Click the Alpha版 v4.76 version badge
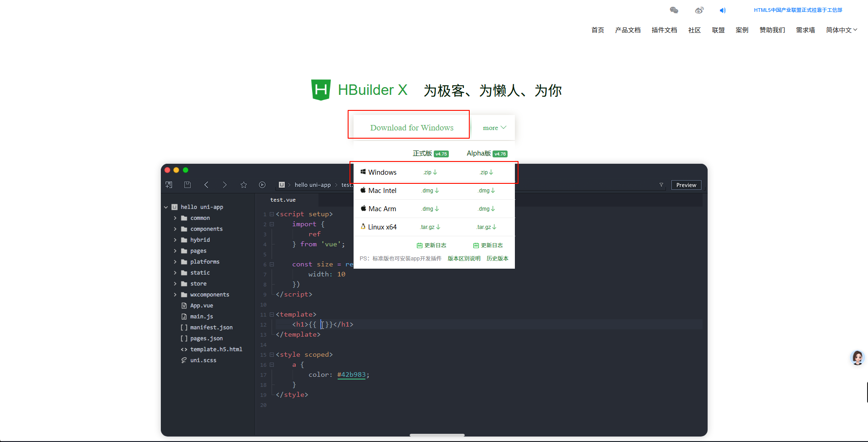The width and height of the screenshot is (868, 442). pyautogui.click(x=500, y=154)
